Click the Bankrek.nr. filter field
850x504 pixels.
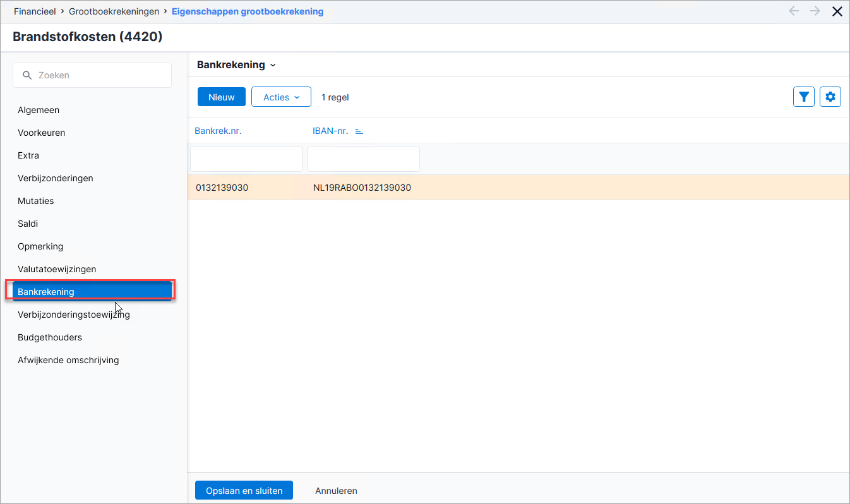246,159
